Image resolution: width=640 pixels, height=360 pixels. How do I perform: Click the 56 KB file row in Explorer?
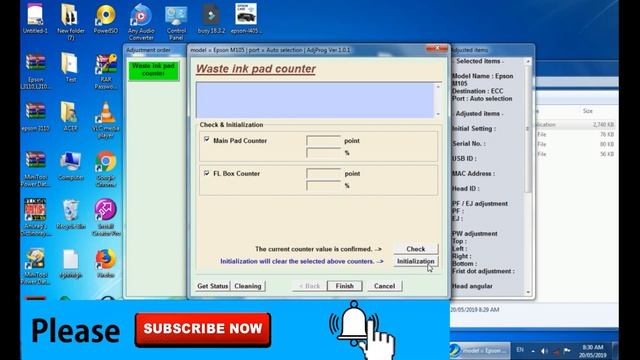tap(575, 154)
